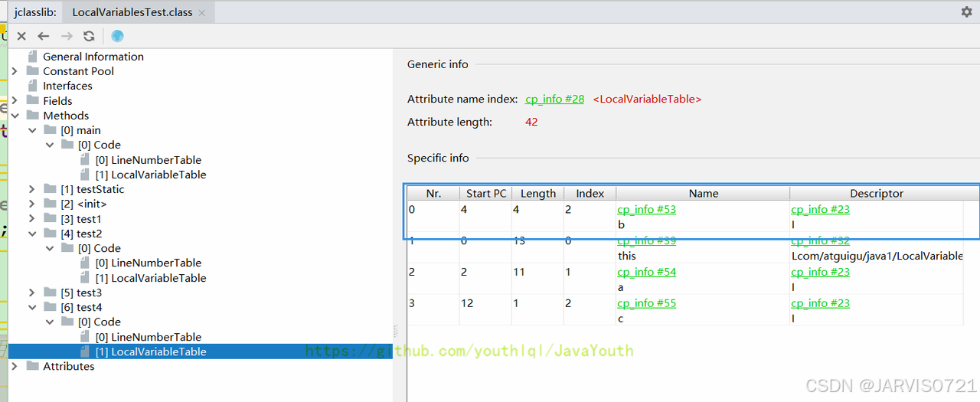This screenshot has height=402, width=980.
Task: Click the General Information file icon
Action: pos(32,57)
